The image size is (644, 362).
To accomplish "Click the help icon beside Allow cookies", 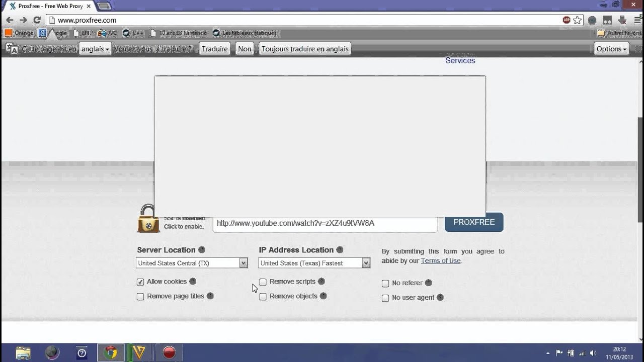I will pyautogui.click(x=193, y=282).
